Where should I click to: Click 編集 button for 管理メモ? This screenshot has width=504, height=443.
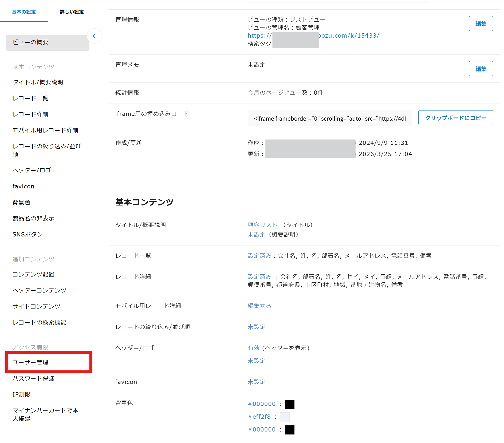(481, 69)
